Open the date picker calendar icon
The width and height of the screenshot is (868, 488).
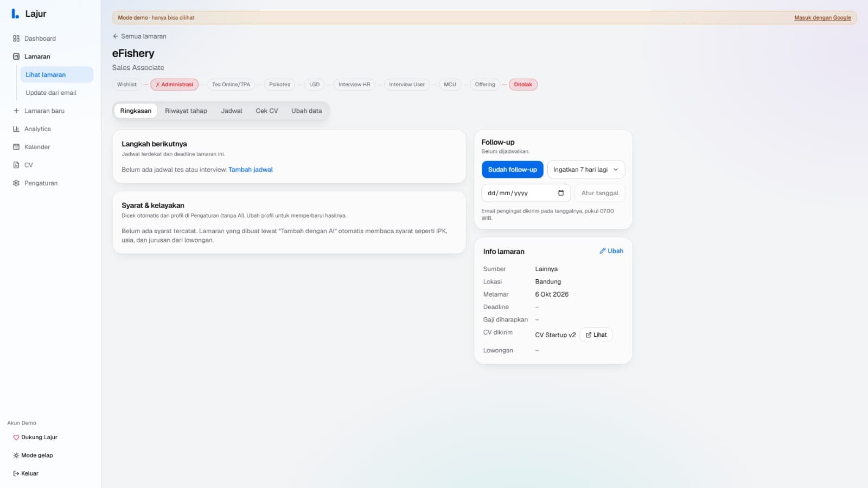(x=561, y=193)
